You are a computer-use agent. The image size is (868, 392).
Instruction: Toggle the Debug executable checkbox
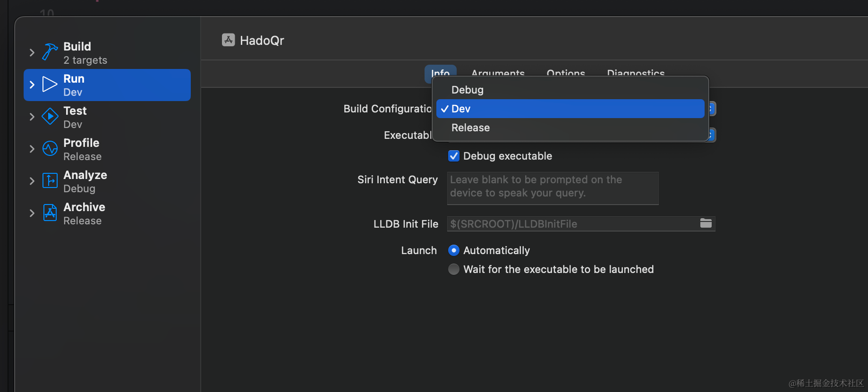[x=454, y=156]
